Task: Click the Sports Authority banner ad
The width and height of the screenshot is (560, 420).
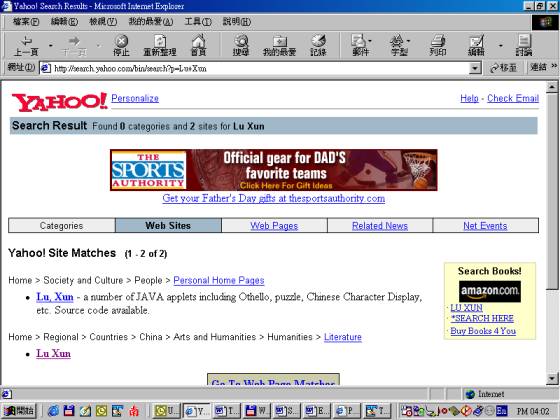Action: pyautogui.click(x=274, y=170)
